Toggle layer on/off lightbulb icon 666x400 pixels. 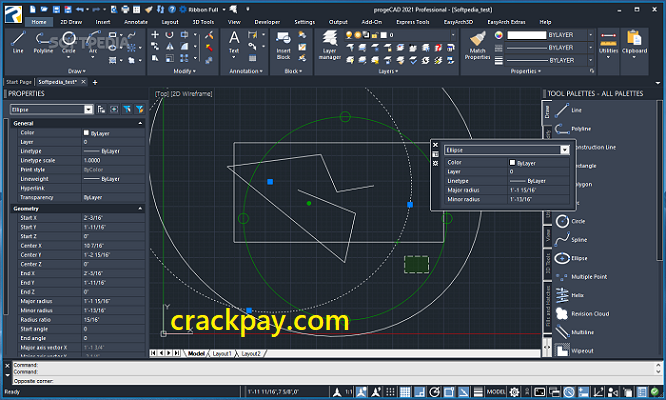coord(349,35)
